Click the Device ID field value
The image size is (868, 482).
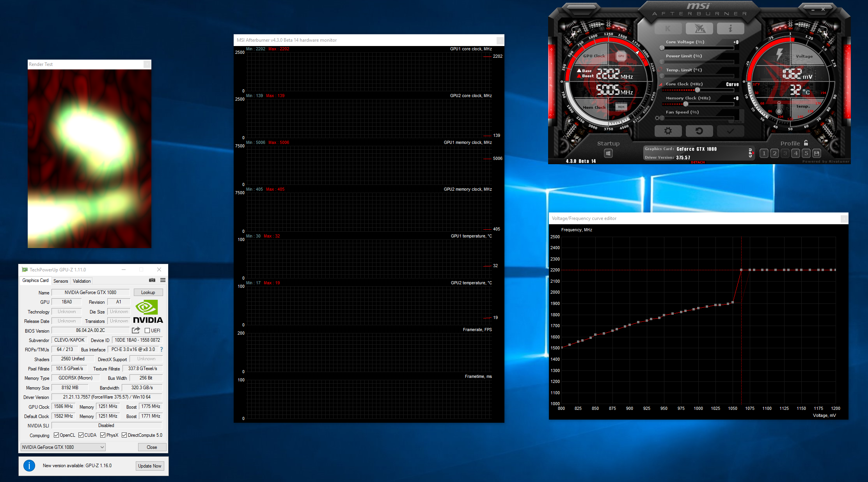[137, 340]
